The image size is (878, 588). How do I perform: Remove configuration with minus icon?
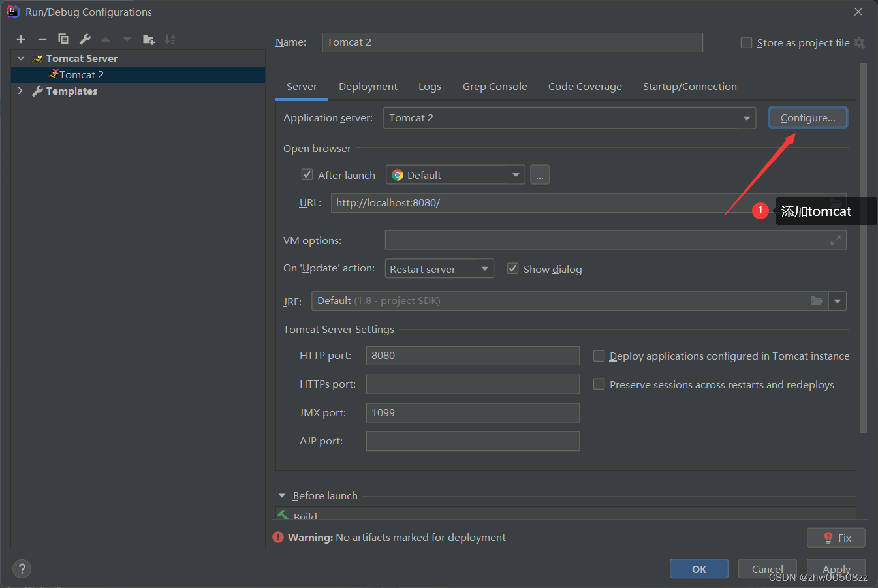pos(42,39)
